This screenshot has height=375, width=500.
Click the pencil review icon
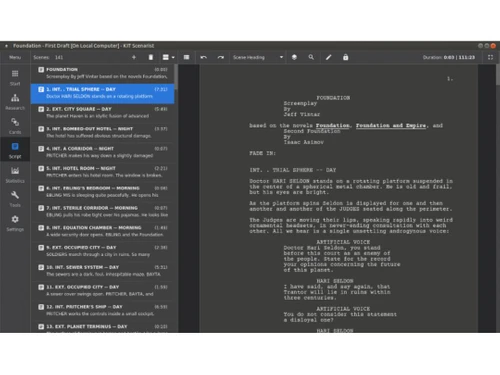coord(328,57)
